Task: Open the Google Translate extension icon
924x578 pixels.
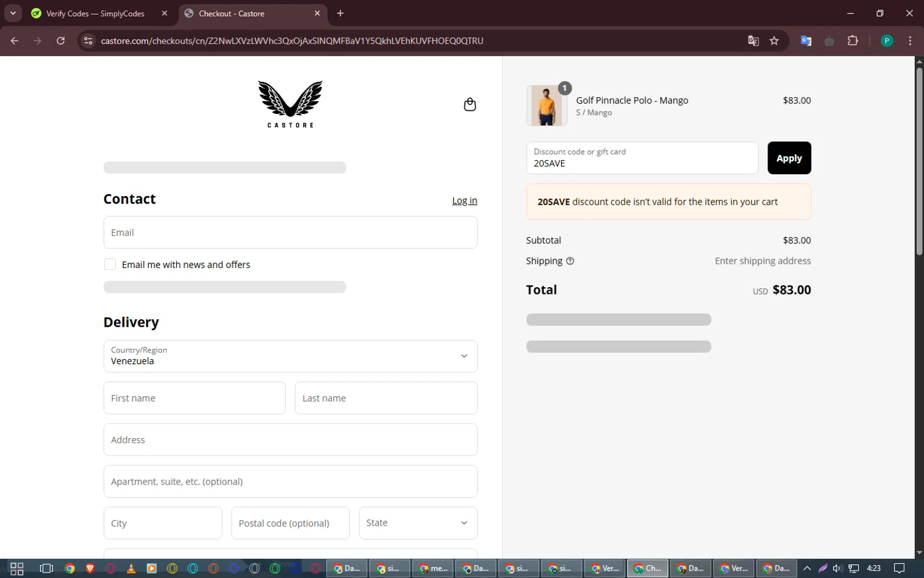Action: pyautogui.click(x=806, y=41)
